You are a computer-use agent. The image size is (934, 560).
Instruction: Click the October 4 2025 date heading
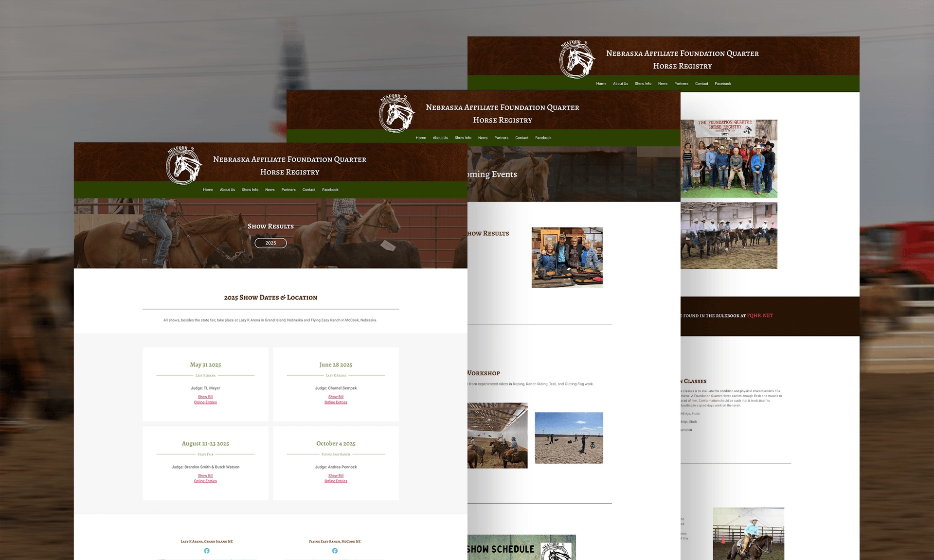point(336,443)
